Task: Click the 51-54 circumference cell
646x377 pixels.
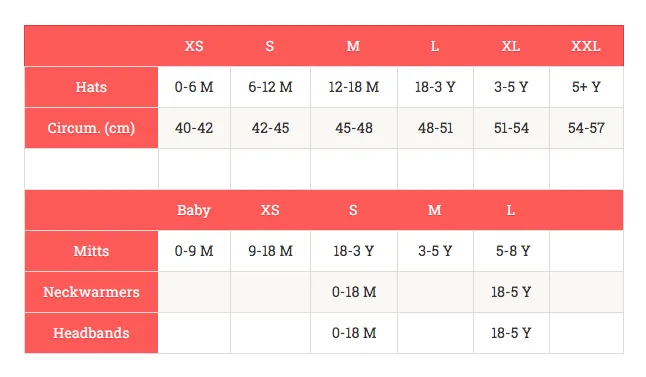Action: tap(511, 128)
